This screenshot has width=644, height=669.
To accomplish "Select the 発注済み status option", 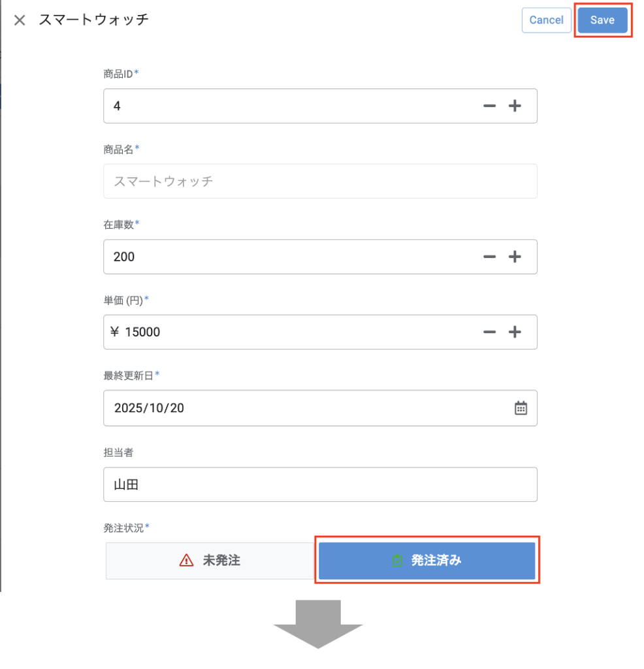I will pyautogui.click(x=427, y=561).
